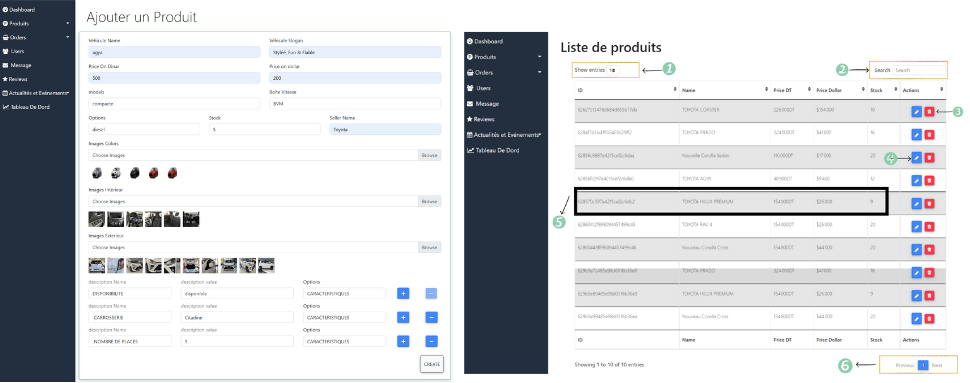Sort products by Price DT column arrows
This screenshot has width=970, height=383.
[809, 90]
